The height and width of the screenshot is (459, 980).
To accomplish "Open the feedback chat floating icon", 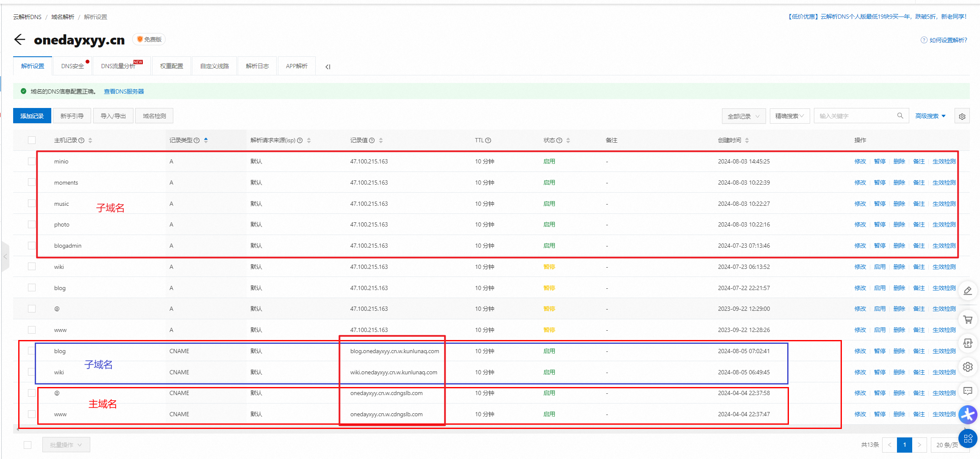I will click(x=968, y=391).
